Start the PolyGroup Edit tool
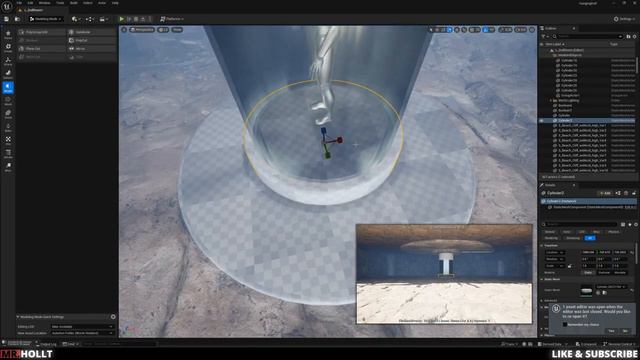The width and height of the screenshot is (640, 360). pyautogui.click(x=42, y=32)
